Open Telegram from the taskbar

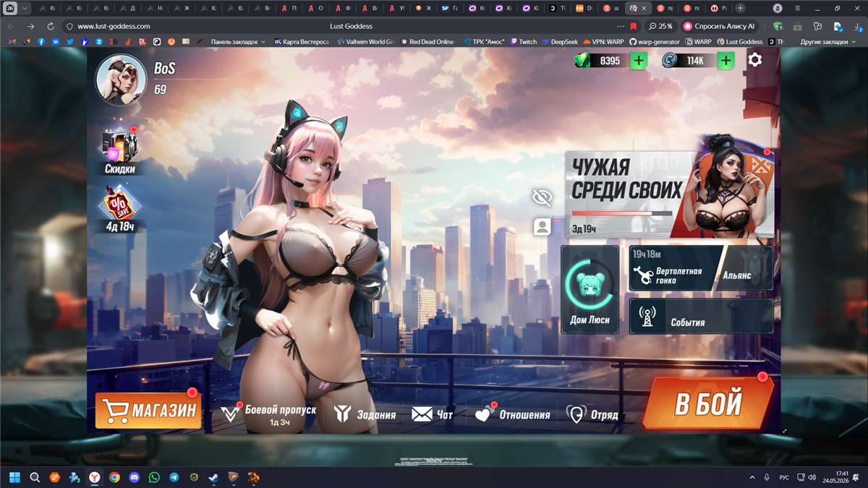[174, 477]
